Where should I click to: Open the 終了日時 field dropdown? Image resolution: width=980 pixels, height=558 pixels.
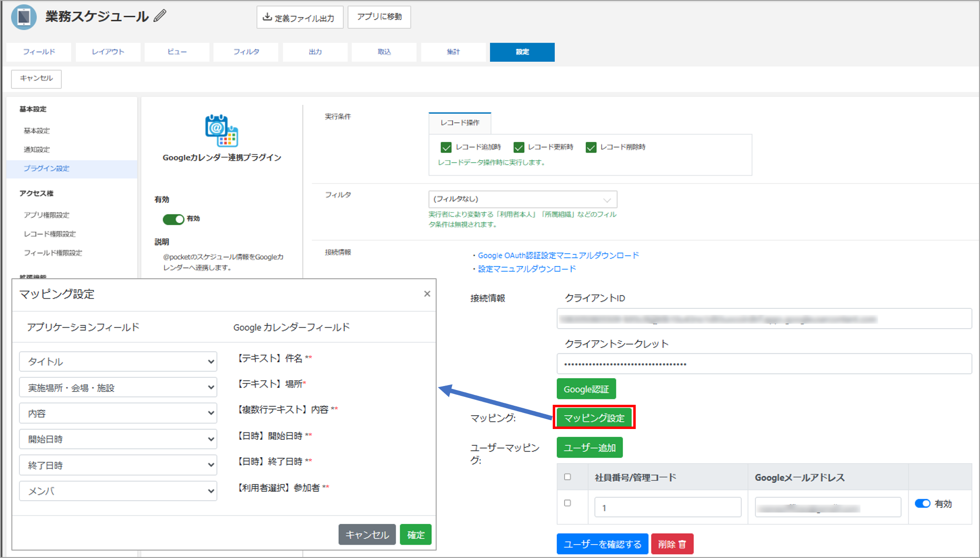(x=118, y=465)
